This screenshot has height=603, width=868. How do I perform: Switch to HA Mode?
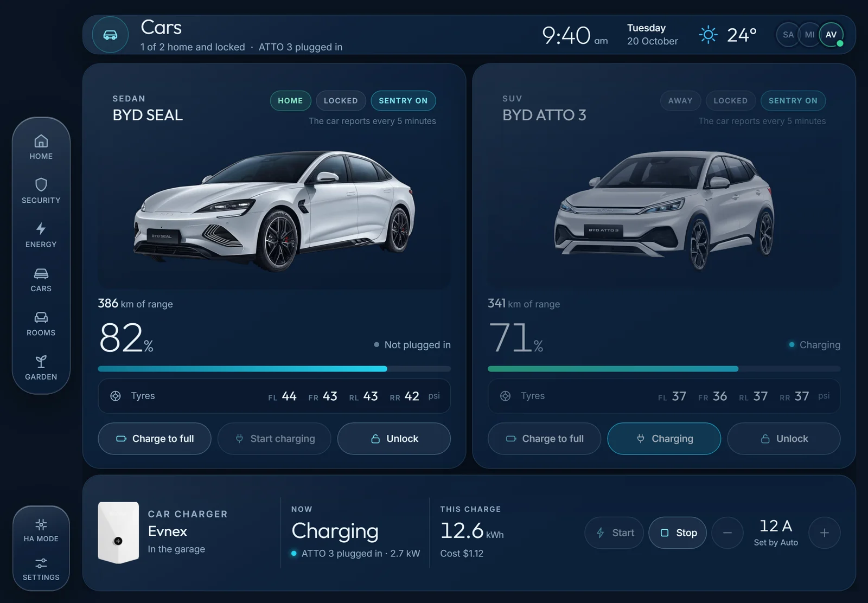coord(41,530)
